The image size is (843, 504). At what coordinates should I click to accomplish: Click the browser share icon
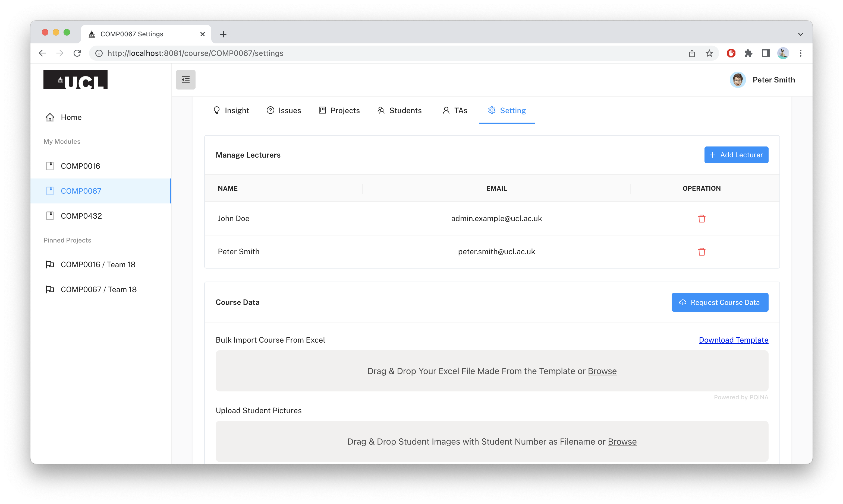click(x=692, y=53)
